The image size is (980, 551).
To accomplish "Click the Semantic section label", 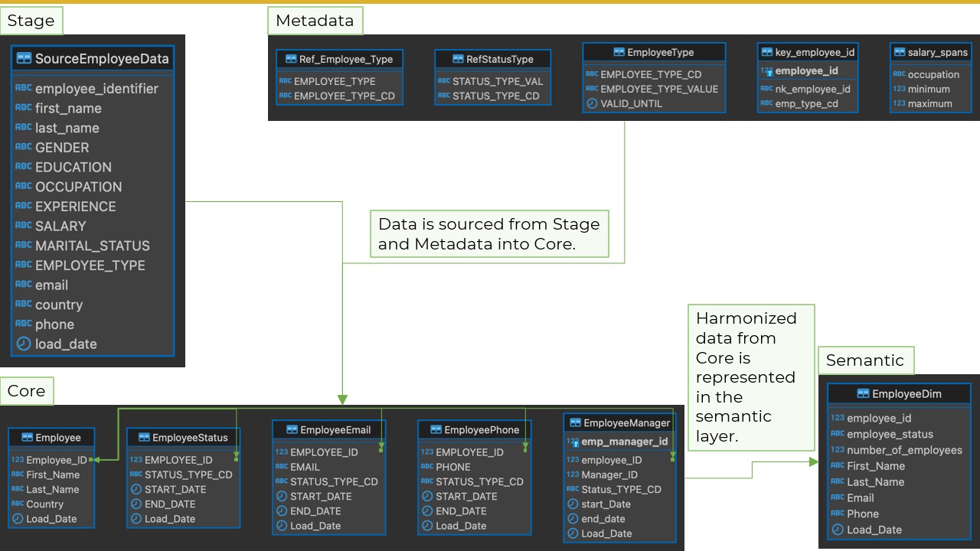I will point(865,360).
